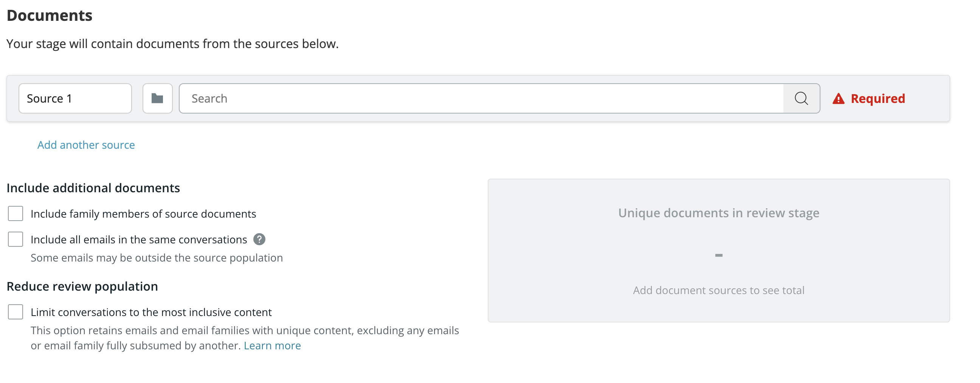Screen dimensions: 980x383
Task: Toggle Limit conversations to most inclusive content
Action: (16, 312)
